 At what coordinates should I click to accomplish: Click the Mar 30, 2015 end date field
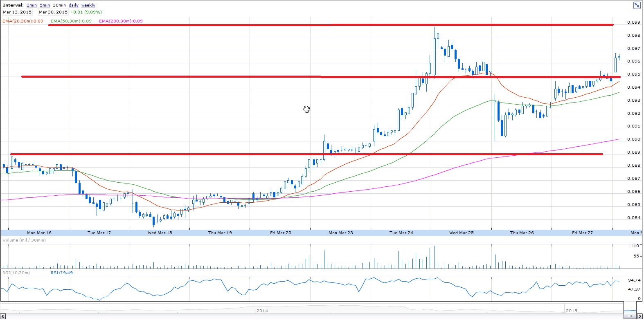53,12
